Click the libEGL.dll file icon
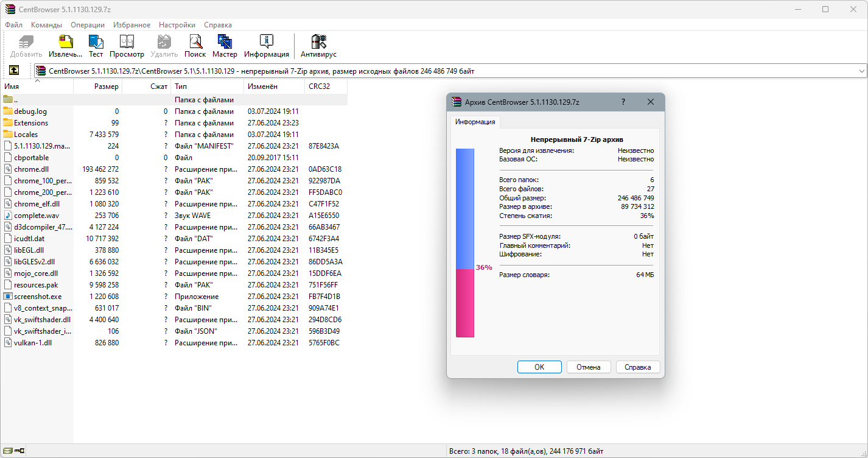This screenshot has height=458, width=868. click(x=8, y=250)
